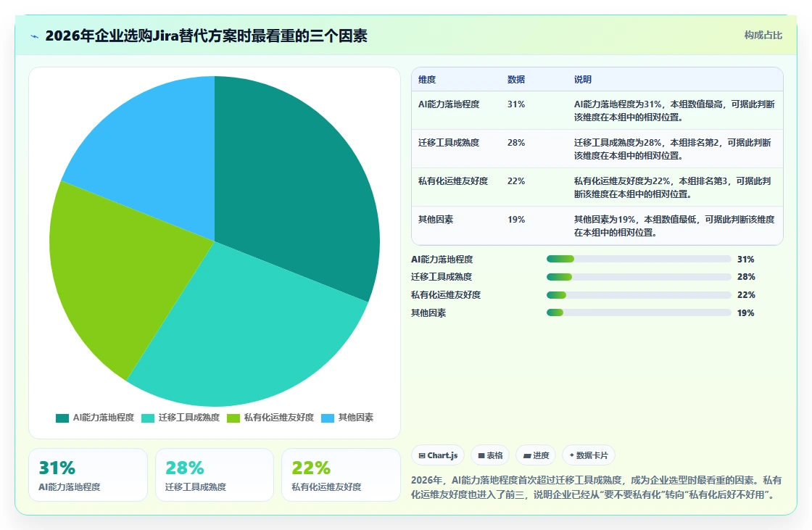Click the Chart.js tag chip

(438, 455)
